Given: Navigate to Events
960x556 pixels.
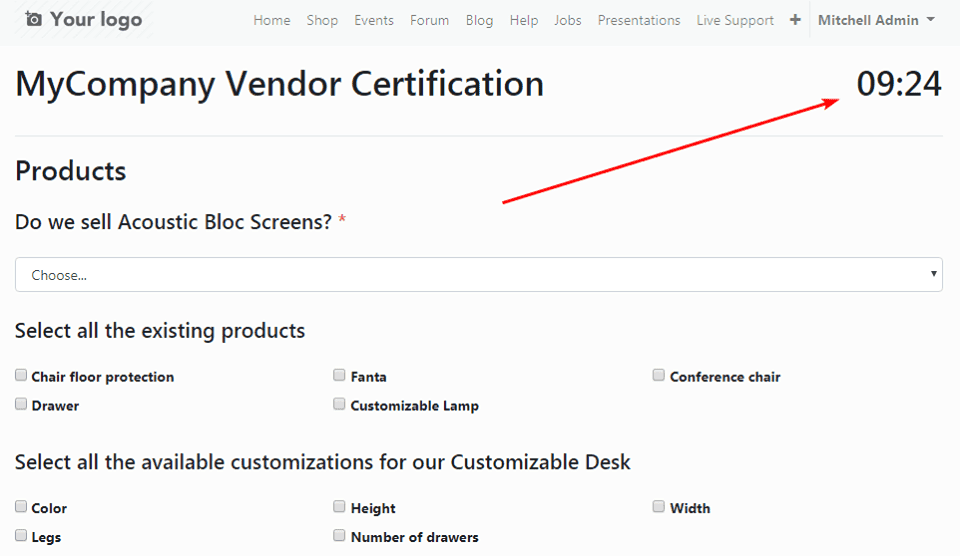Looking at the screenshot, I should tap(373, 20).
